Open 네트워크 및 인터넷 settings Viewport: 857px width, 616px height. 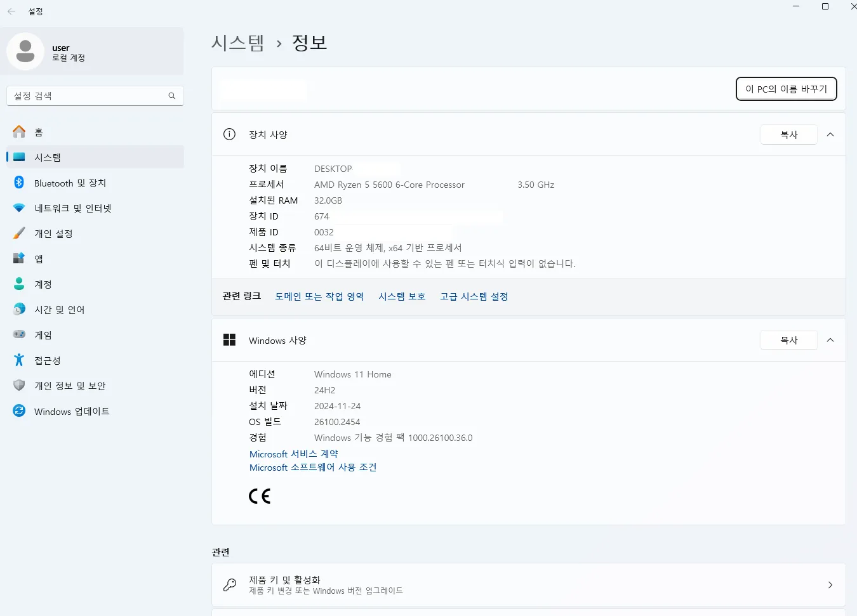coord(95,208)
